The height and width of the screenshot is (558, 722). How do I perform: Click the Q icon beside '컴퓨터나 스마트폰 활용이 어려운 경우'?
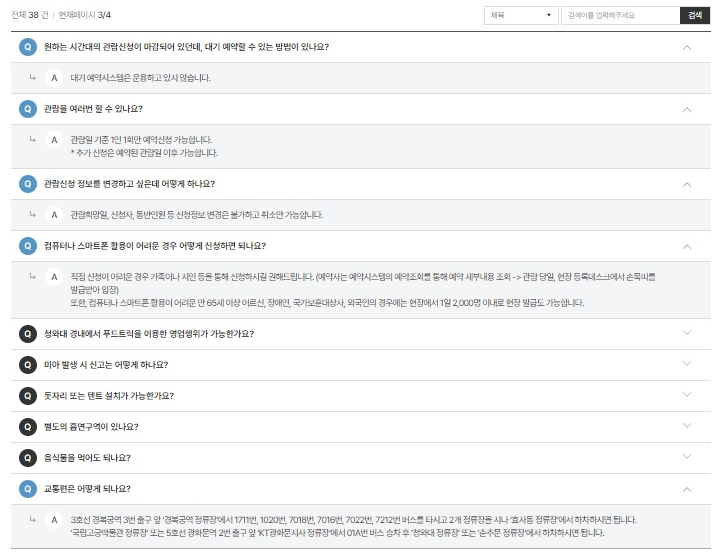[x=28, y=246]
